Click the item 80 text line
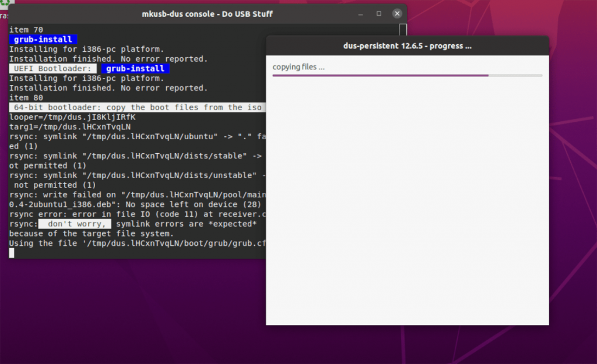Image resolution: width=597 pixels, height=364 pixels. (x=26, y=97)
